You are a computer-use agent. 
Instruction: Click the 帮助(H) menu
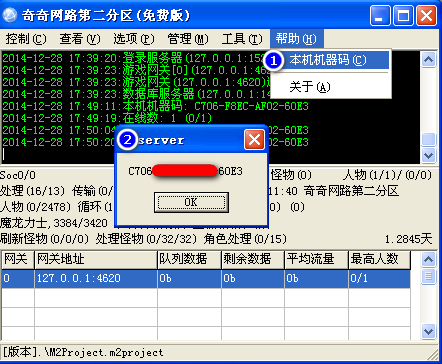point(296,39)
